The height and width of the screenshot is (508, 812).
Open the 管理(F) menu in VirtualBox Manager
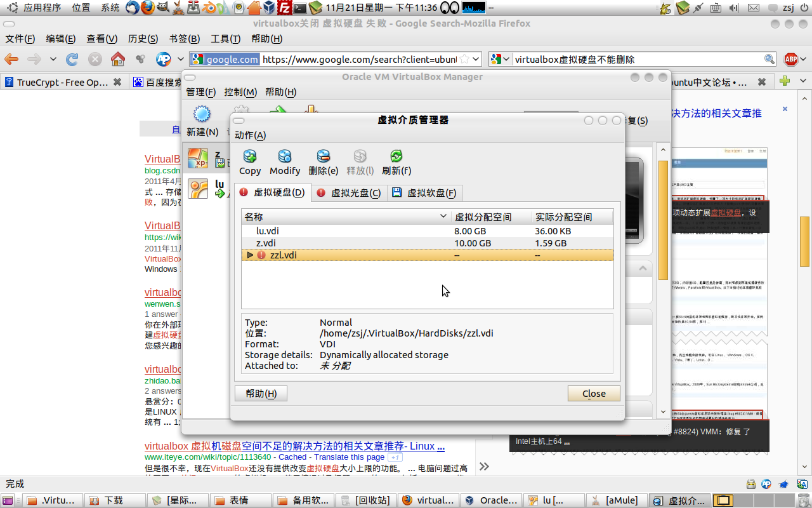tap(200, 92)
